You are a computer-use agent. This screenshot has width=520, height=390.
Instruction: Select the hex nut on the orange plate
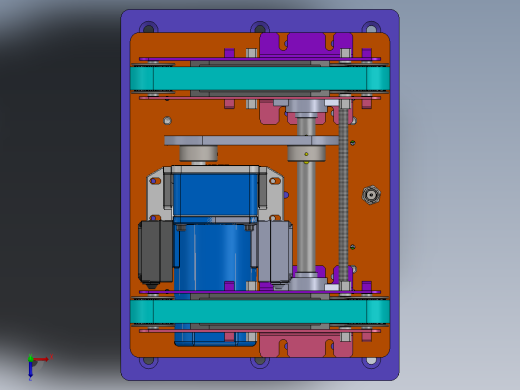pos(371,195)
